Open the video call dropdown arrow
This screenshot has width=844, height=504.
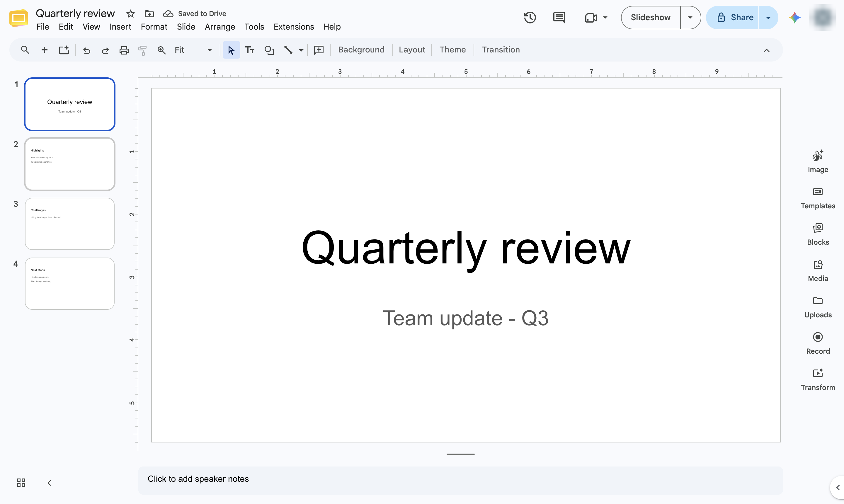(x=605, y=17)
